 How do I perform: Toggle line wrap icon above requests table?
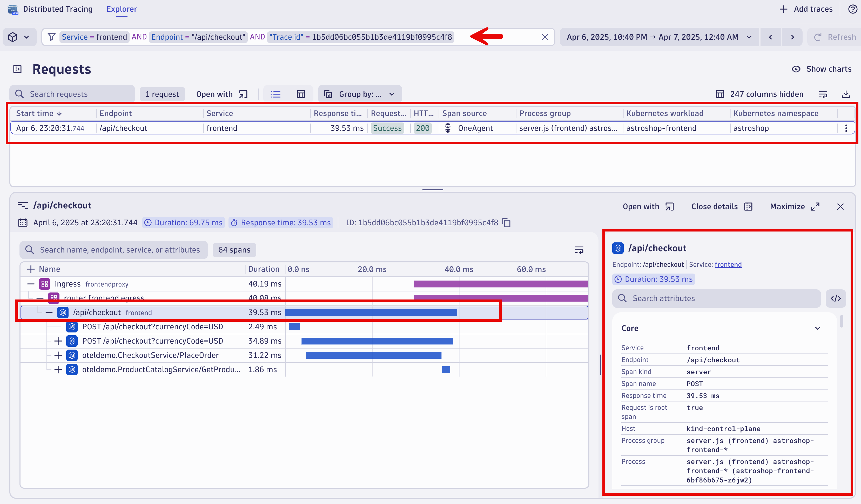pos(823,94)
